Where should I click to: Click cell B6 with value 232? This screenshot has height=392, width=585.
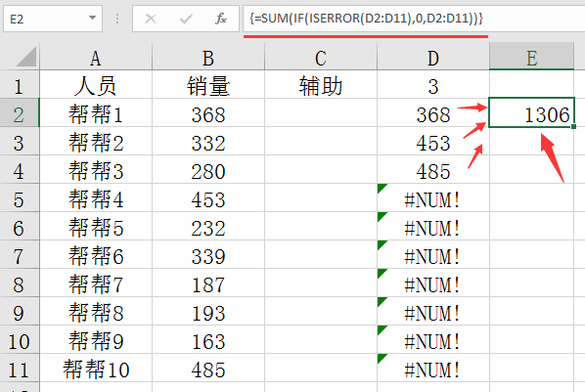point(208,227)
